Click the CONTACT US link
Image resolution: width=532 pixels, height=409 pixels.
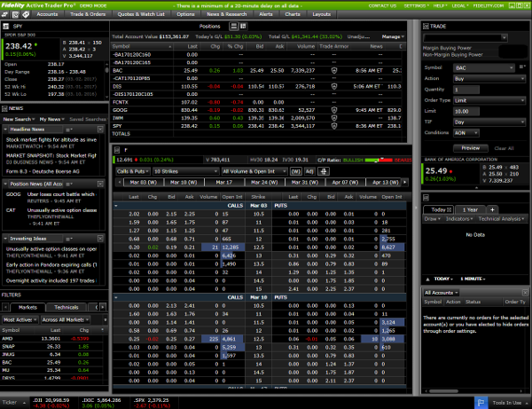[x=382, y=6]
